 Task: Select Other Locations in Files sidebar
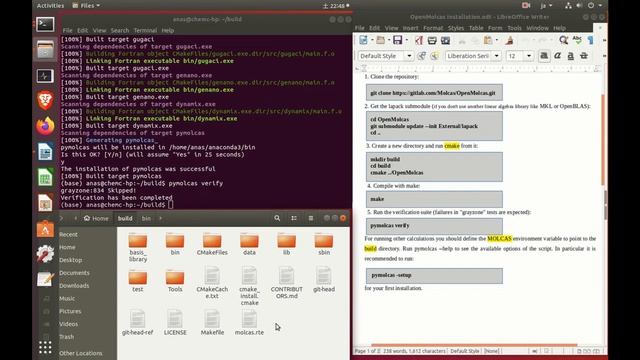click(x=80, y=353)
